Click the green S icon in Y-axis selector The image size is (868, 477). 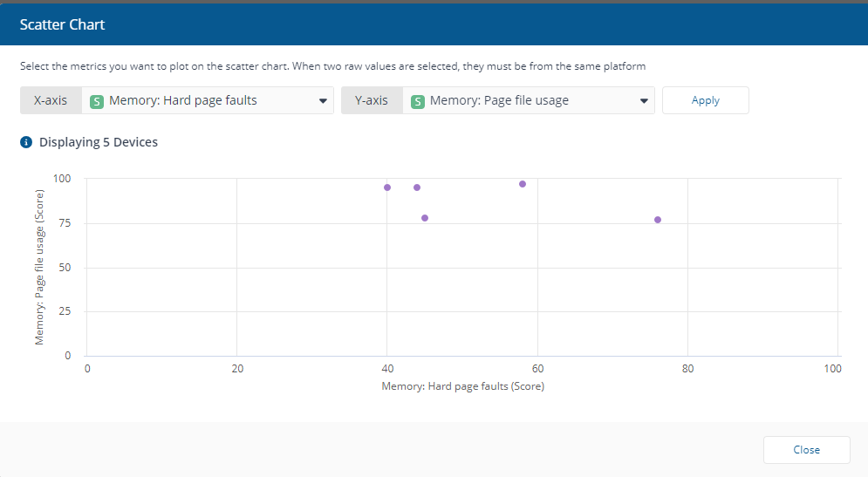[418, 101]
